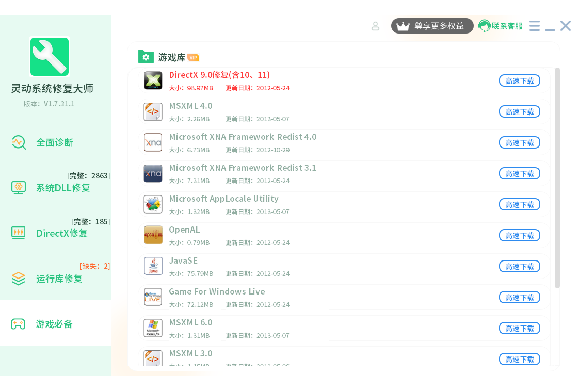This screenshot has width=578, height=392.
Task: Click 高速下载 for MSXML 3.0
Action: click(x=519, y=359)
